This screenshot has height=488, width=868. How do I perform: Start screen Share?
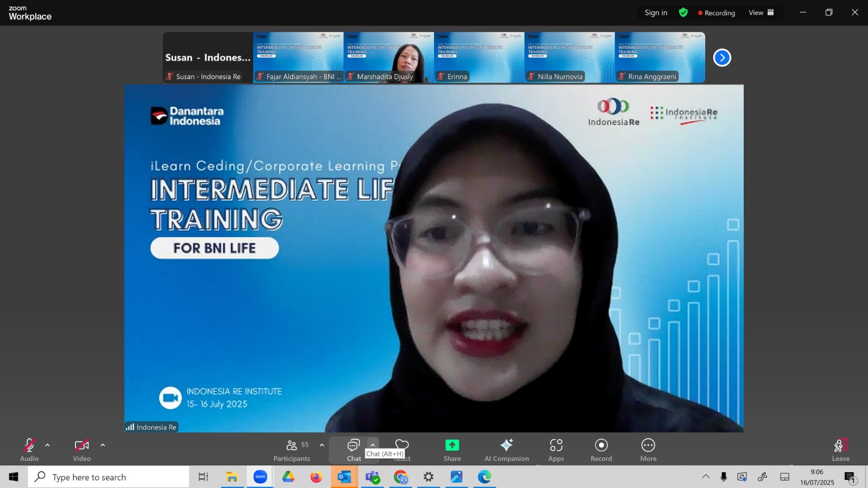[452, 450]
